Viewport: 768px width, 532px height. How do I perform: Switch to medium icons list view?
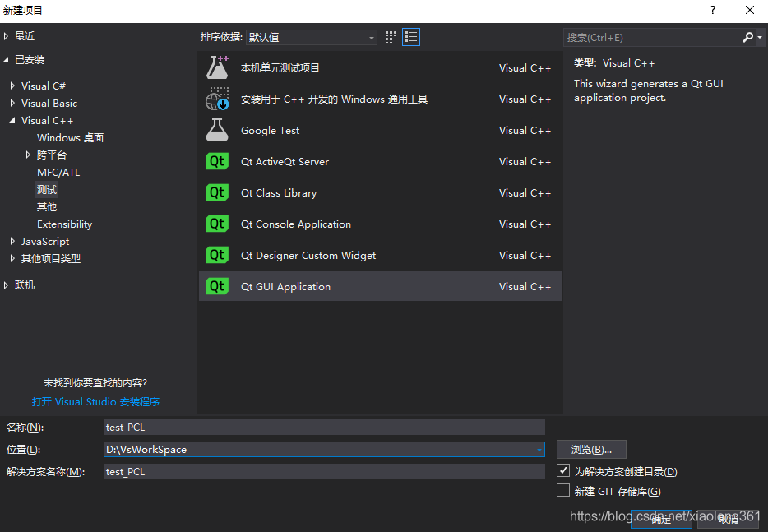411,37
